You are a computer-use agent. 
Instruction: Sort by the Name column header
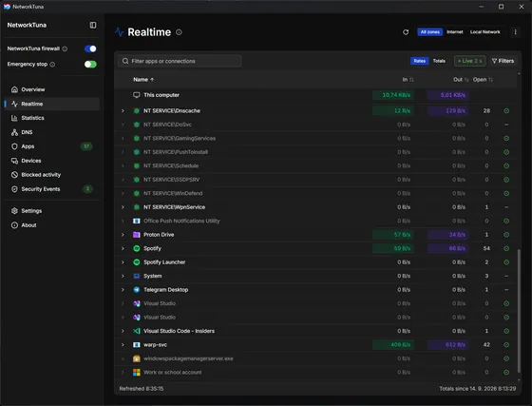(x=143, y=80)
